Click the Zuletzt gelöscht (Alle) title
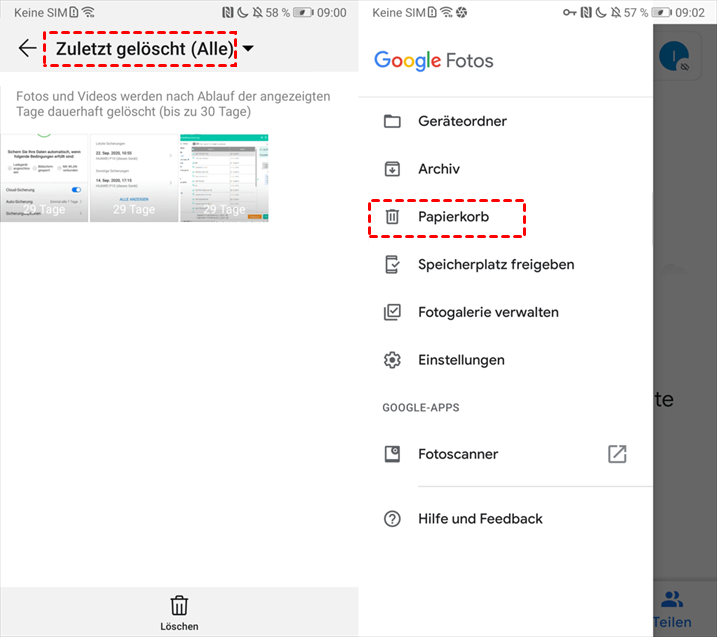This screenshot has width=717, height=637. point(144,48)
